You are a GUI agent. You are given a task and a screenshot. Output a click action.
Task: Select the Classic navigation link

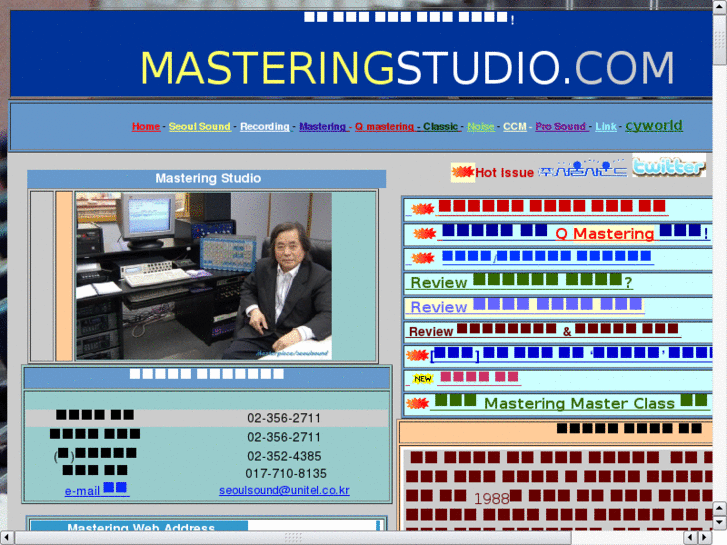(x=440, y=126)
